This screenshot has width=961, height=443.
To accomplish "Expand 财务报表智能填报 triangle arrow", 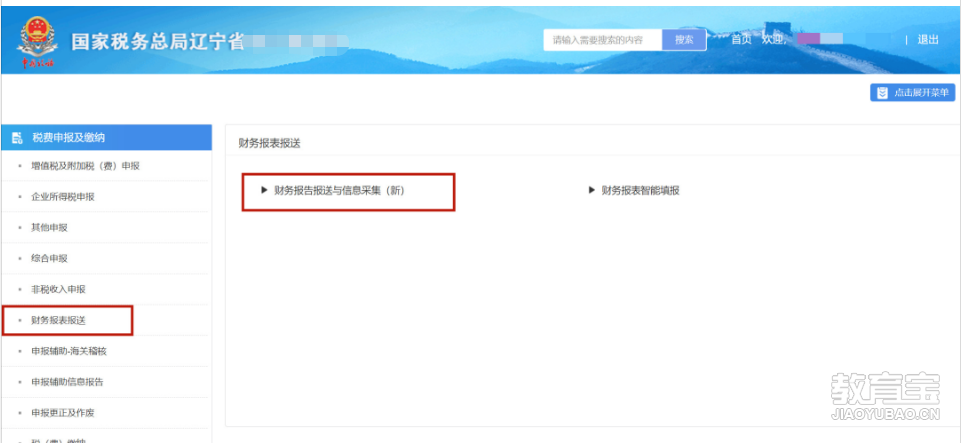I will (x=592, y=191).
